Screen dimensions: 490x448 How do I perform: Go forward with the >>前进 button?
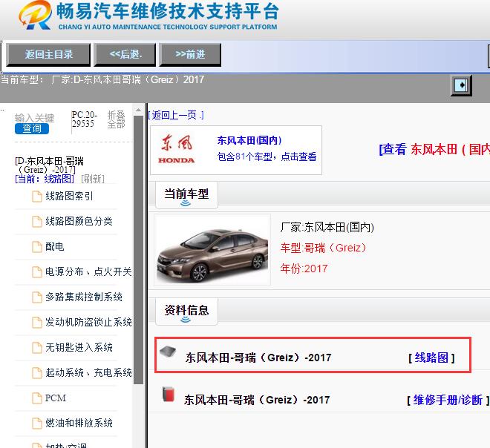click(190, 55)
